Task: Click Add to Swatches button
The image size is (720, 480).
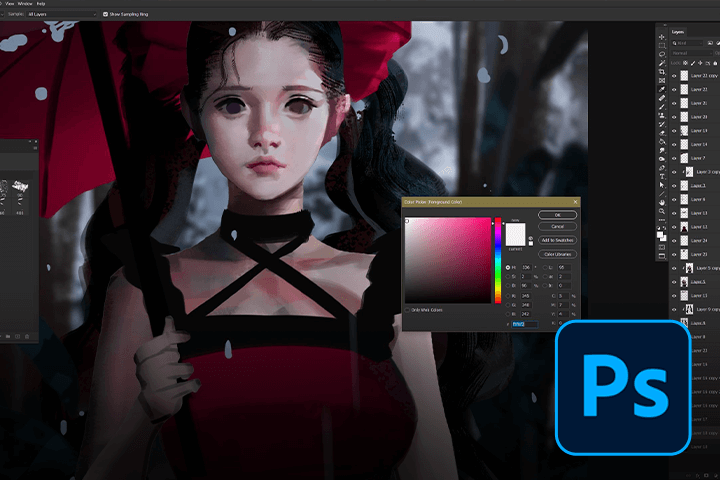Action: [x=557, y=240]
